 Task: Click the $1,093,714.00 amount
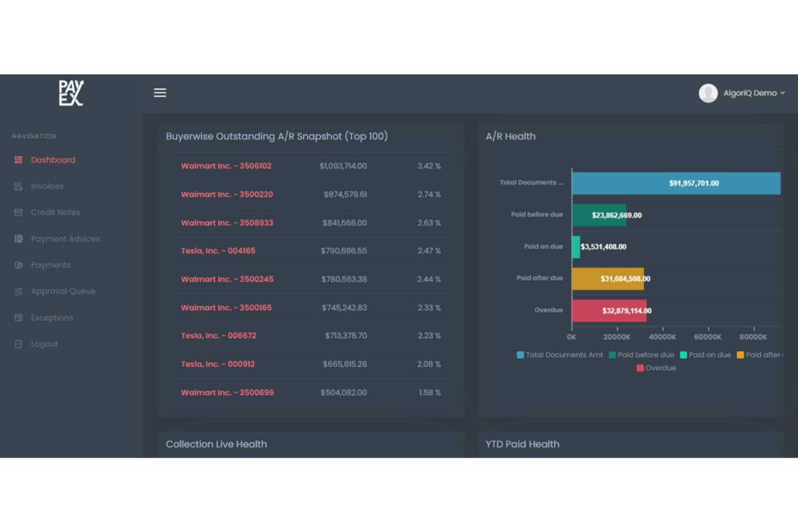(343, 166)
